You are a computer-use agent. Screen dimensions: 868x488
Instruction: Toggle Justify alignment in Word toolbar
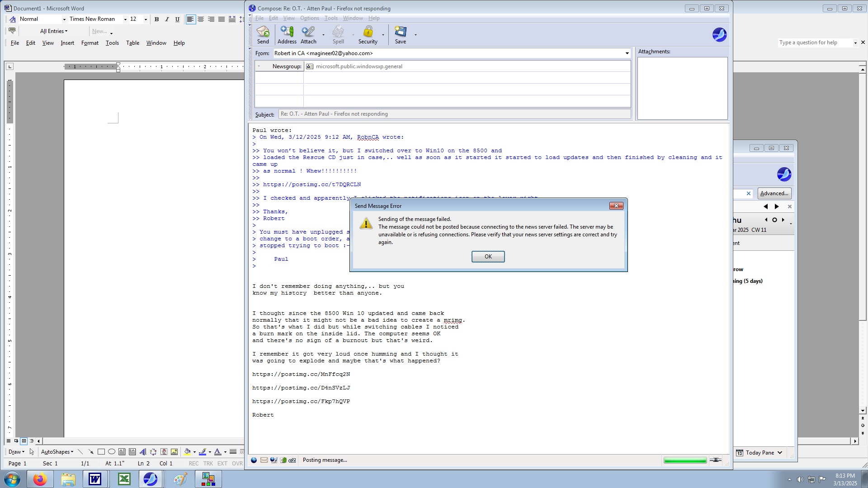pyautogui.click(x=222, y=19)
